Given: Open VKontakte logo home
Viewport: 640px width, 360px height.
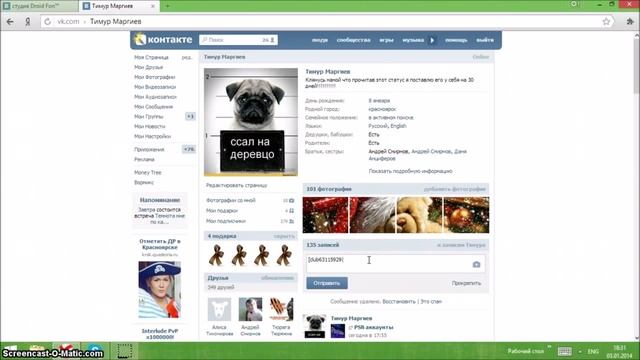Looking at the screenshot, I should coord(163,40).
